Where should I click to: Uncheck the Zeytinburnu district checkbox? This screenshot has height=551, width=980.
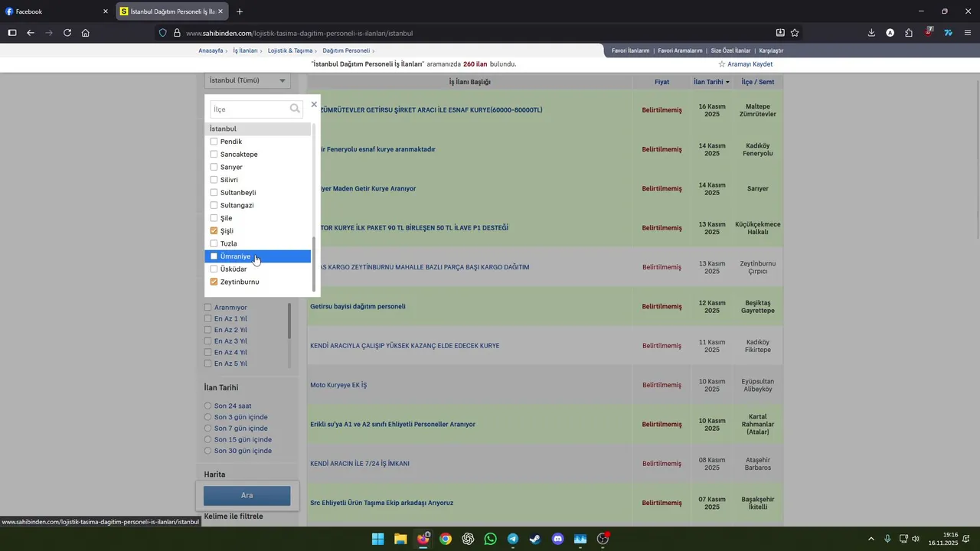(x=214, y=282)
